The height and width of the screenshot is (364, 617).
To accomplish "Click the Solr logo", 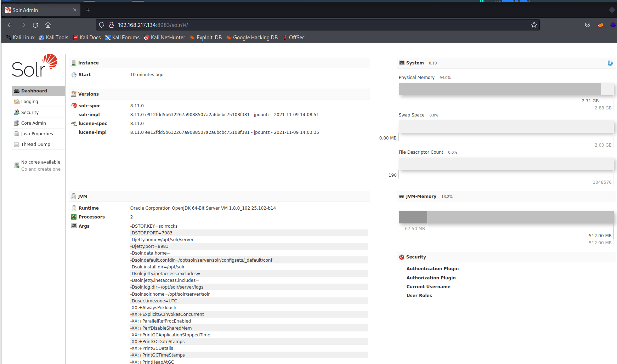I will pos(35,66).
